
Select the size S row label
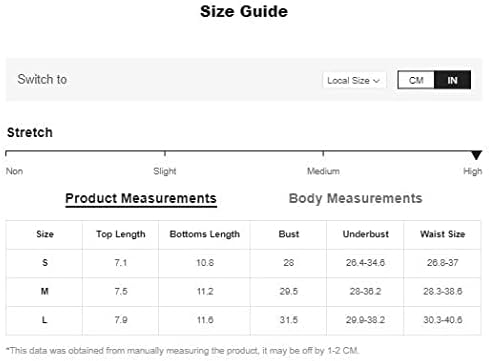[45, 263]
